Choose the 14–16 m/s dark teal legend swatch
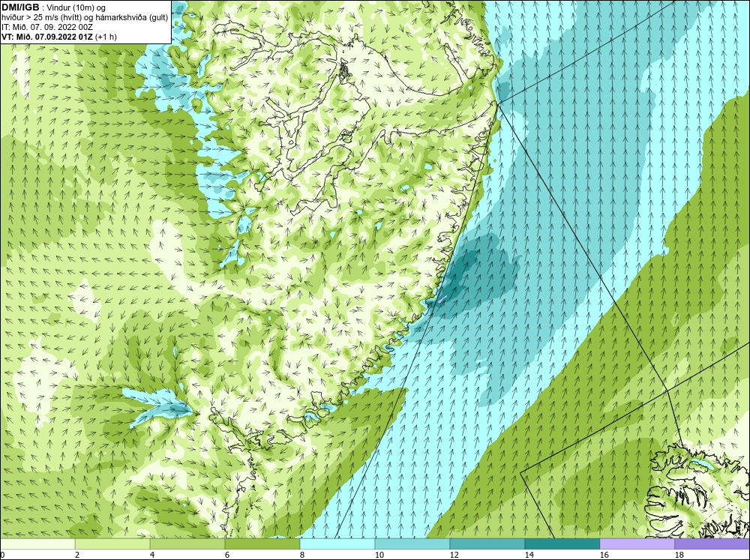The image size is (750, 560). [562, 544]
